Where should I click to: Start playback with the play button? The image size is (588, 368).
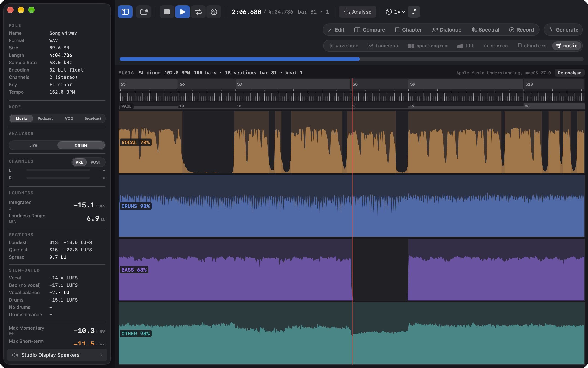(182, 12)
